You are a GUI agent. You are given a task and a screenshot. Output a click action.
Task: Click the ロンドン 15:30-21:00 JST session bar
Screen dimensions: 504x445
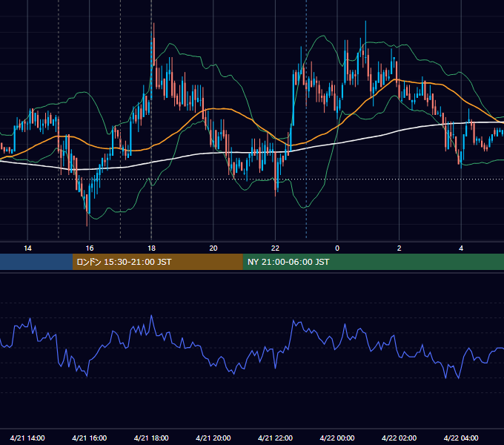tap(157, 262)
